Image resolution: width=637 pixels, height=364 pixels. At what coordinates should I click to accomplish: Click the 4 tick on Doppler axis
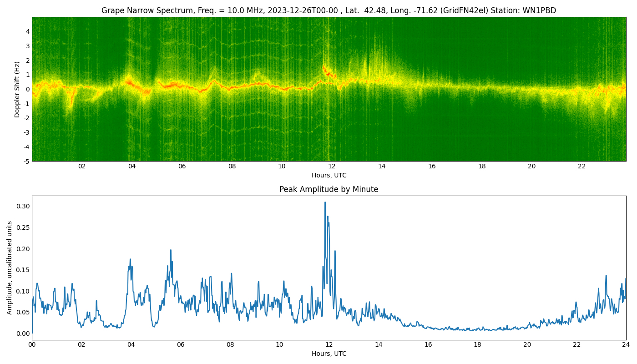tap(28, 31)
